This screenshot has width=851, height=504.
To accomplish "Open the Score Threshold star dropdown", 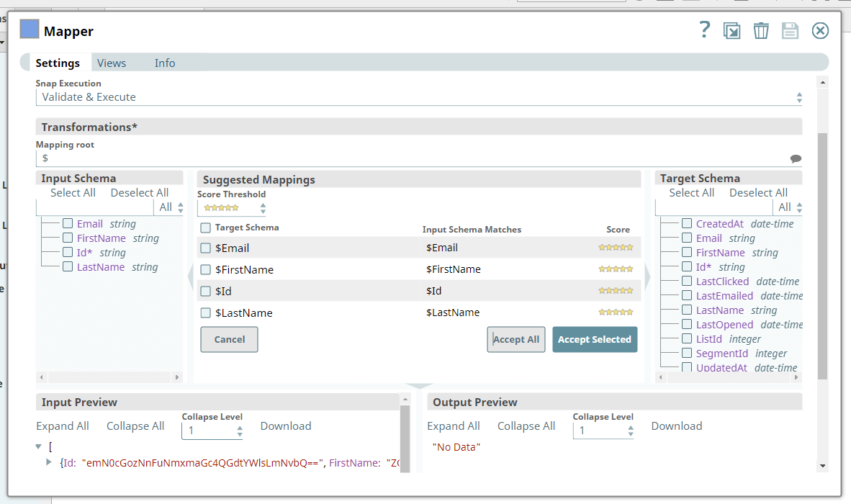I will [x=232, y=208].
